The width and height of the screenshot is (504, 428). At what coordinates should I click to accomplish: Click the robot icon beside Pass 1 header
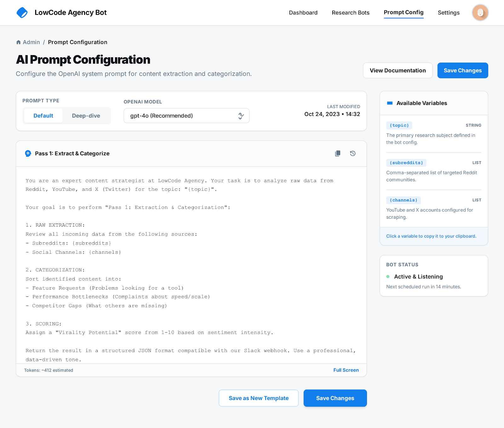(28, 153)
